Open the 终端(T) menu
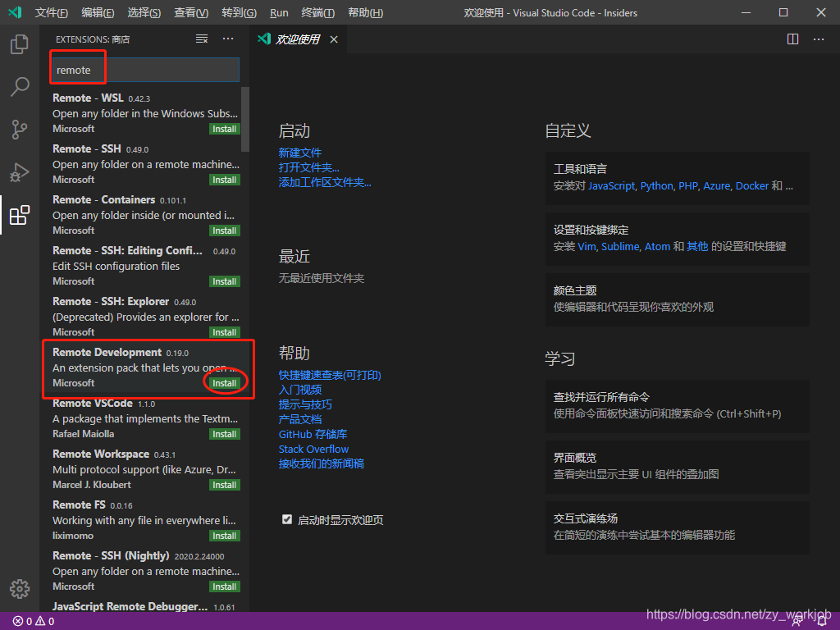This screenshot has width=840, height=630. coord(318,12)
